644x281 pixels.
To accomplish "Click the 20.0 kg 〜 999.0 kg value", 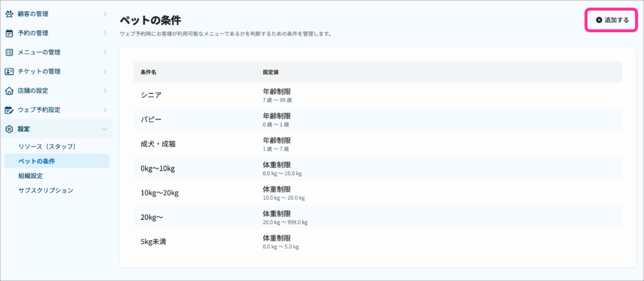I will tap(285, 223).
